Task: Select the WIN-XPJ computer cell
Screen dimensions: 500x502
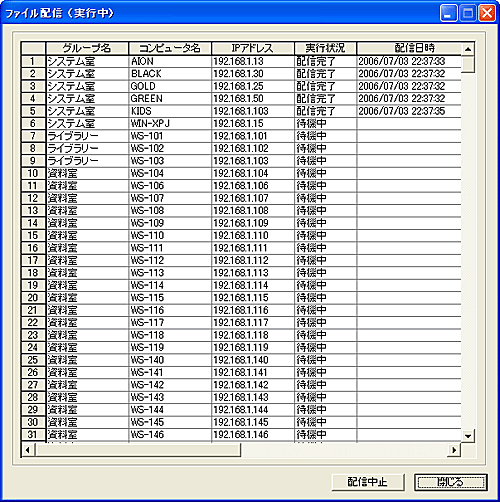Action: (170, 124)
